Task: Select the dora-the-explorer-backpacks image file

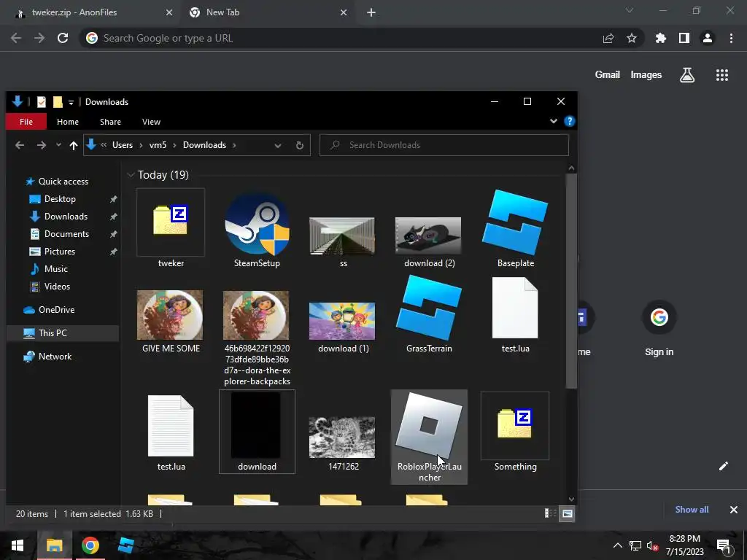Action: click(x=257, y=337)
